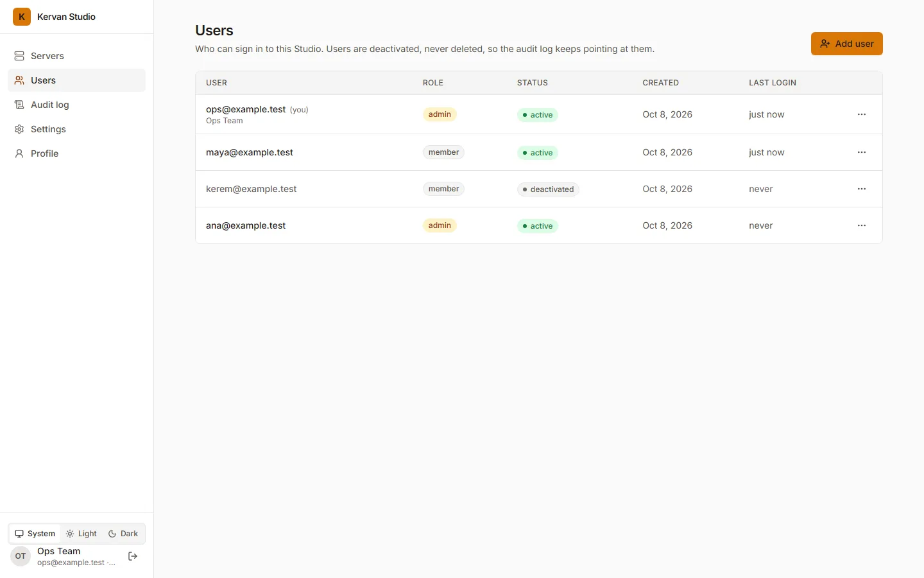
Task: Click the OT avatar circle
Action: tap(21, 556)
